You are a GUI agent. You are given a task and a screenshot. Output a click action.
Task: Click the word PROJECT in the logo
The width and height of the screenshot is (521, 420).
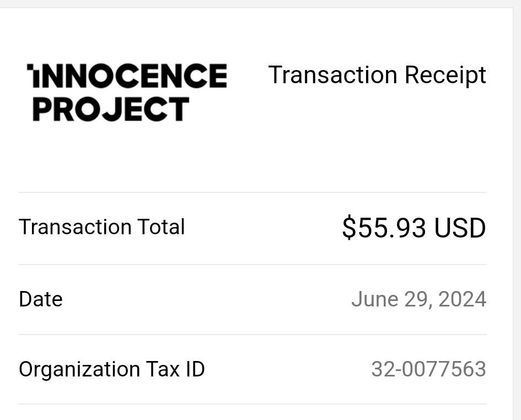click(111, 109)
